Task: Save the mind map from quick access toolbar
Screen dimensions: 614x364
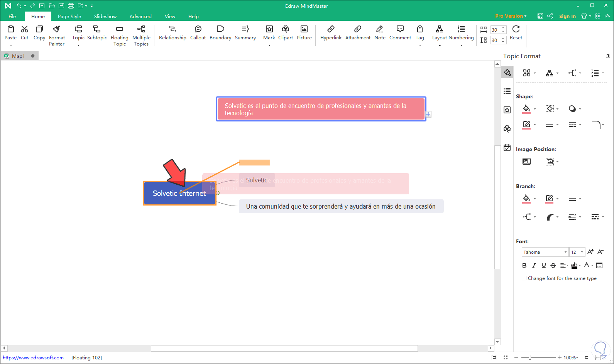Action: tap(61, 6)
